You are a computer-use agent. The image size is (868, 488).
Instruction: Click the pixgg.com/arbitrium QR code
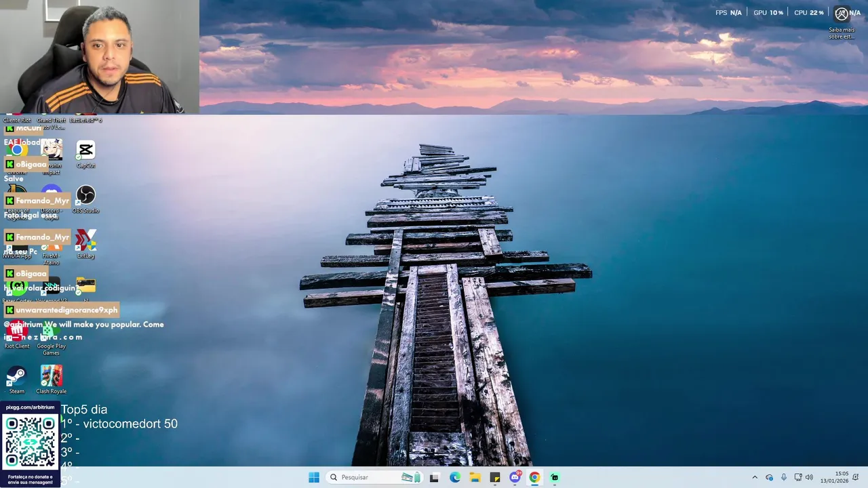click(x=31, y=442)
